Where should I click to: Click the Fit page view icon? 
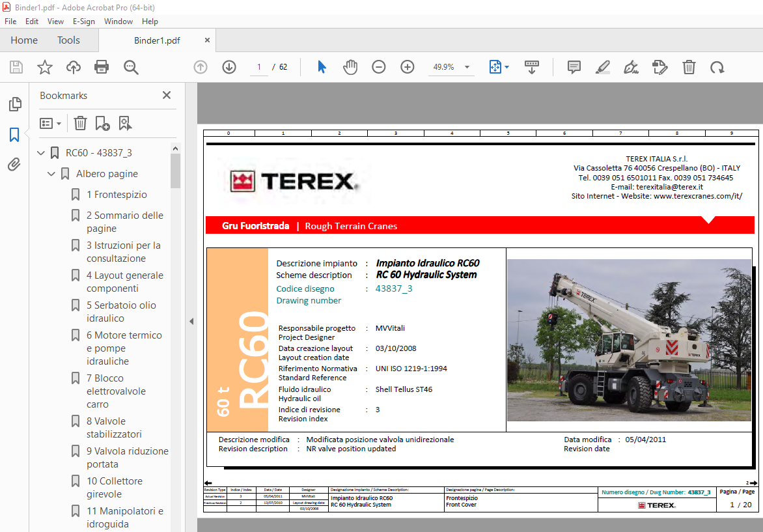click(x=495, y=66)
